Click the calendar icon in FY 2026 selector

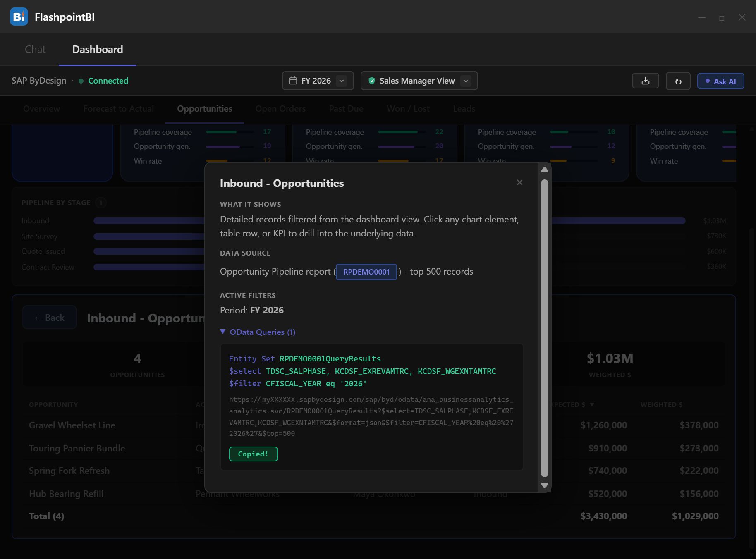293,81
